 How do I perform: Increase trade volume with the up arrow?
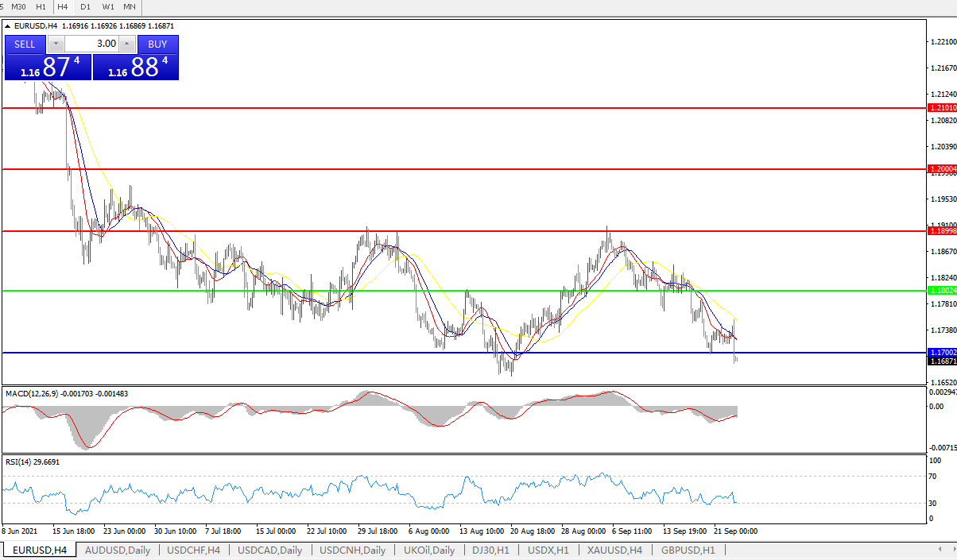(127, 44)
